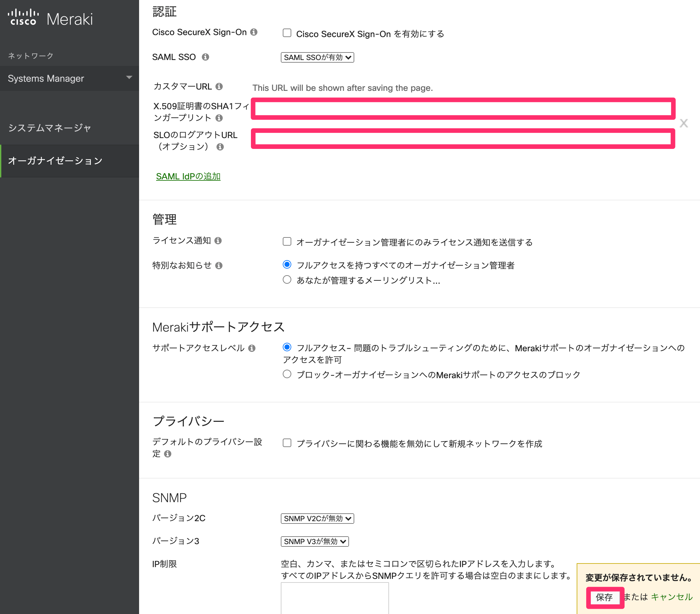
Task: Show info for サポートアクセスレベル
Action: (x=252, y=348)
